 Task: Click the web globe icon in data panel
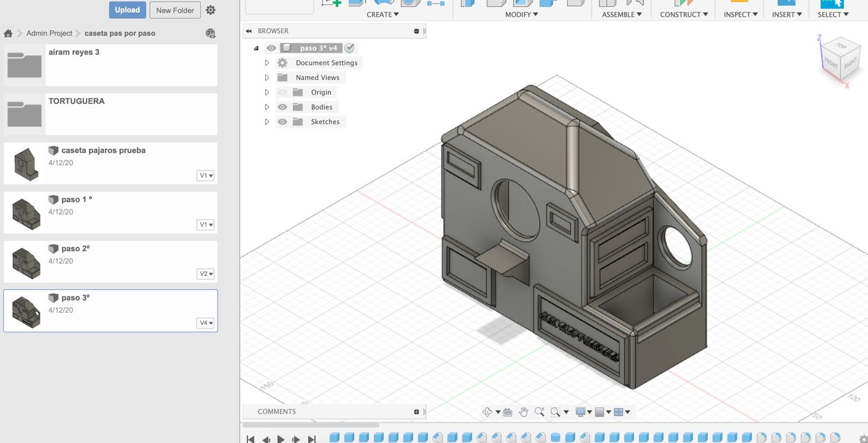point(211,33)
